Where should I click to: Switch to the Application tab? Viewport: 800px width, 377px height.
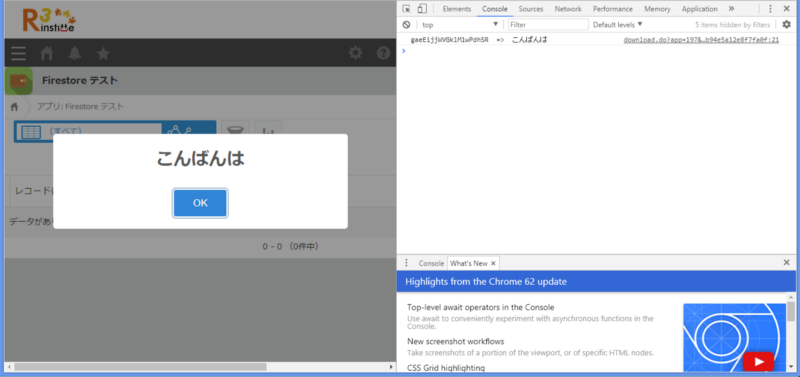[699, 9]
